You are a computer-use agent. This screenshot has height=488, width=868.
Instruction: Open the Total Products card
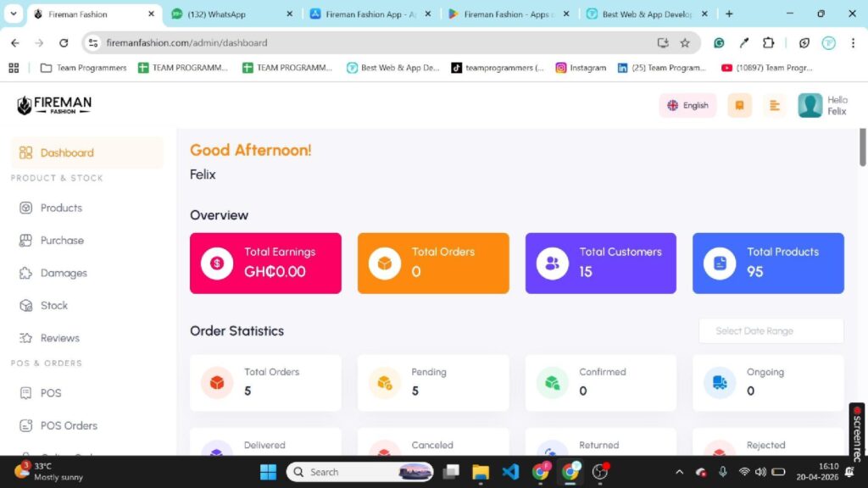pos(768,263)
